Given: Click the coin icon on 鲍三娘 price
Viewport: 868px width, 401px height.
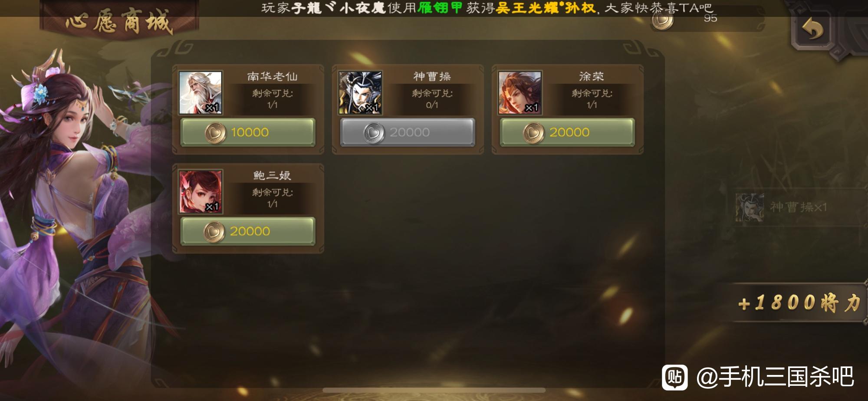Looking at the screenshot, I should 214,231.
